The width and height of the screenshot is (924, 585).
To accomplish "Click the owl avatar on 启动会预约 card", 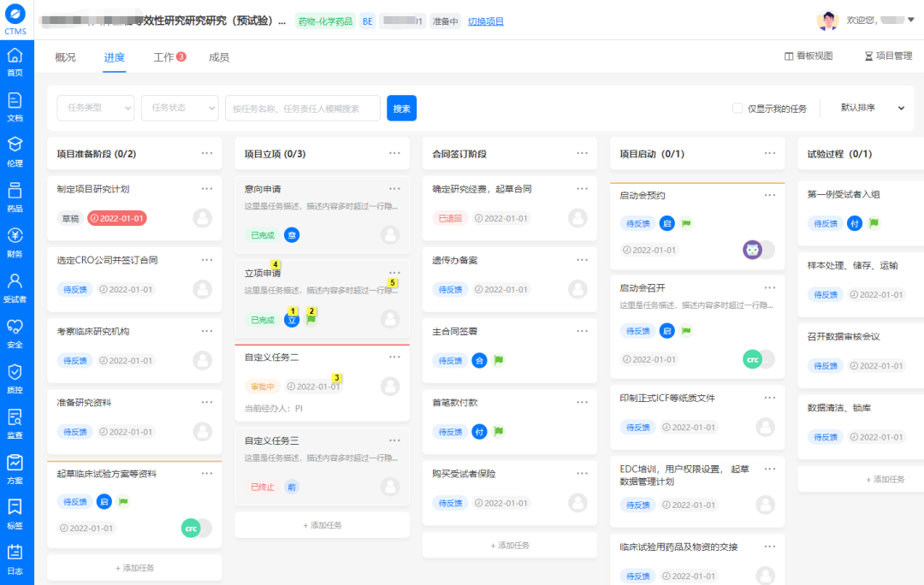I will pyautogui.click(x=752, y=250).
